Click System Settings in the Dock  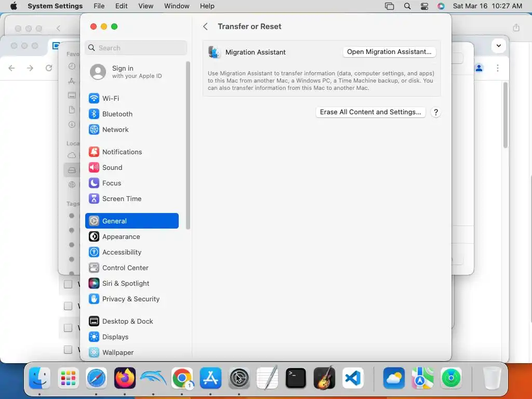(x=239, y=378)
